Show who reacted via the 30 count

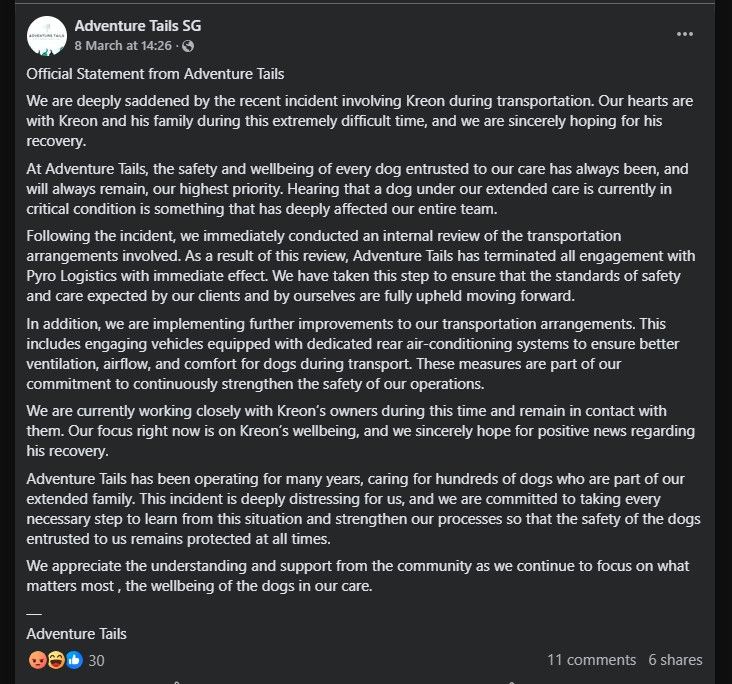(x=96, y=661)
